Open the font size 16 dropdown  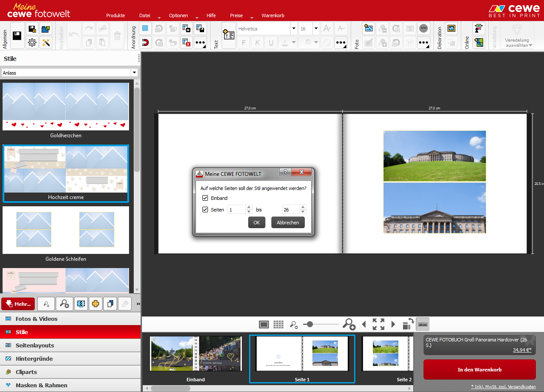[x=316, y=29]
